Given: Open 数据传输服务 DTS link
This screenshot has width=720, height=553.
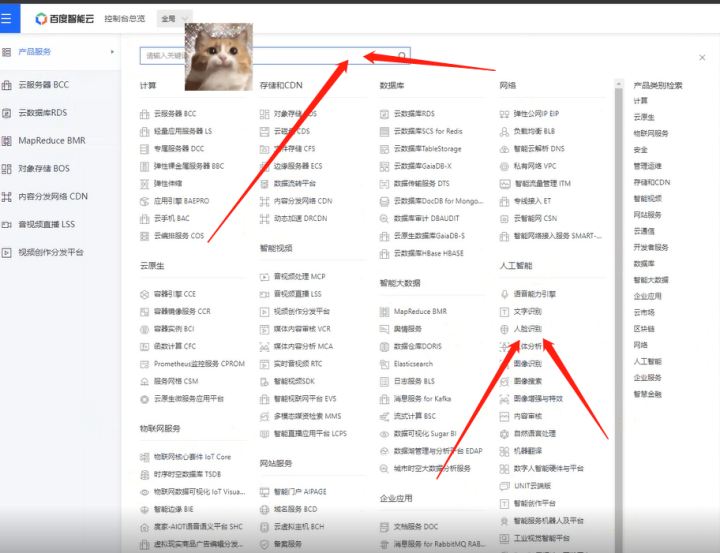Looking at the screenshot, I should pyautogui.click(x=422, y=184).
